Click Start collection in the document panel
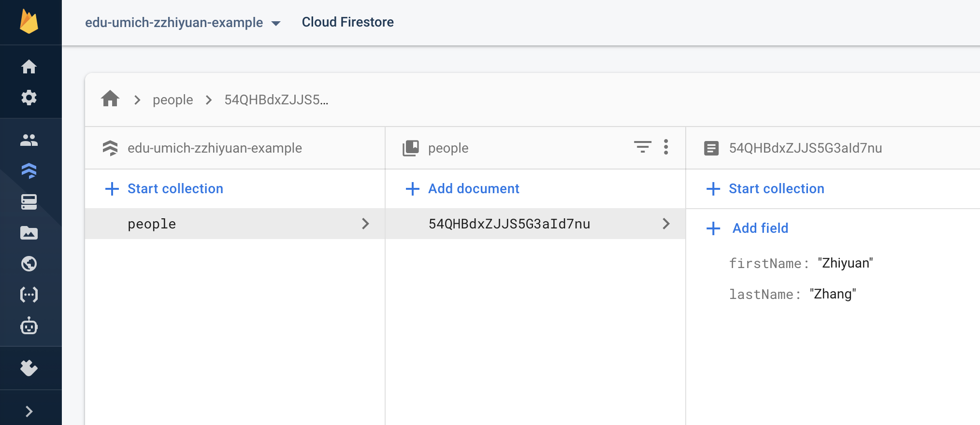980x425 pixels. (765, 189)
